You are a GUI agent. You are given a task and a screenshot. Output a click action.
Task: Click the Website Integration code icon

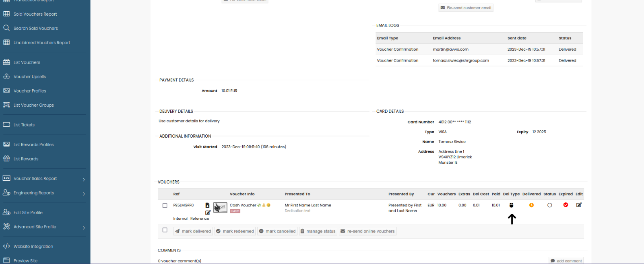[x=6, y=246]
